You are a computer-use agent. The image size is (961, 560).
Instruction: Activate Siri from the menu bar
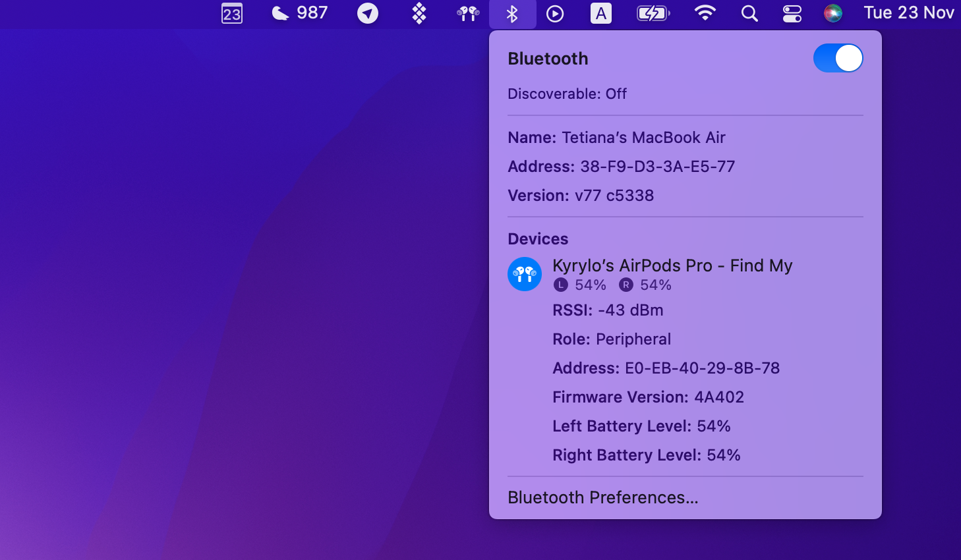pos(833,13)
